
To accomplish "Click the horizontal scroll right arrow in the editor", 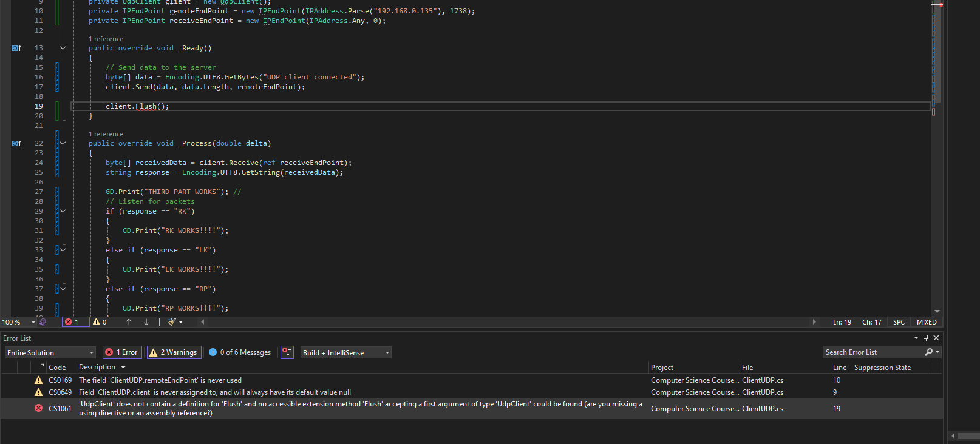I will (x=814, y=322).
